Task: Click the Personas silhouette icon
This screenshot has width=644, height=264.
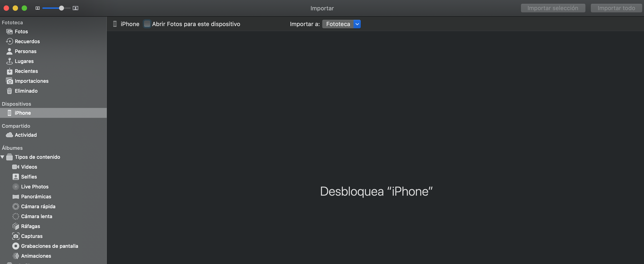Action: pyautogui.click(x=9, y=51)
